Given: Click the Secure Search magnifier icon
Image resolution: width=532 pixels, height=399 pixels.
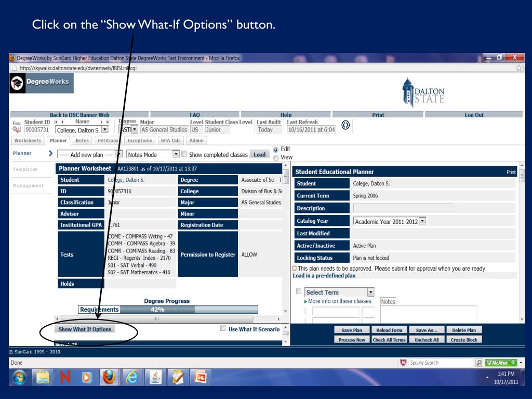Looking at the screenshot, I should [479, 363].
